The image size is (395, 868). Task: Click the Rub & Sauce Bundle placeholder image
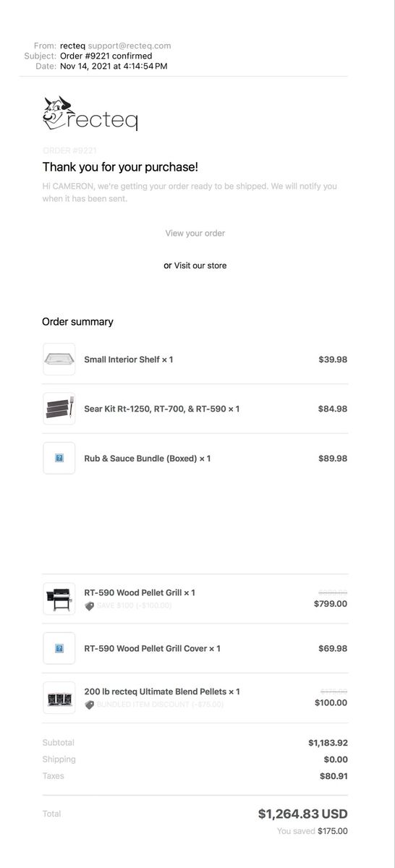[59, 458]
